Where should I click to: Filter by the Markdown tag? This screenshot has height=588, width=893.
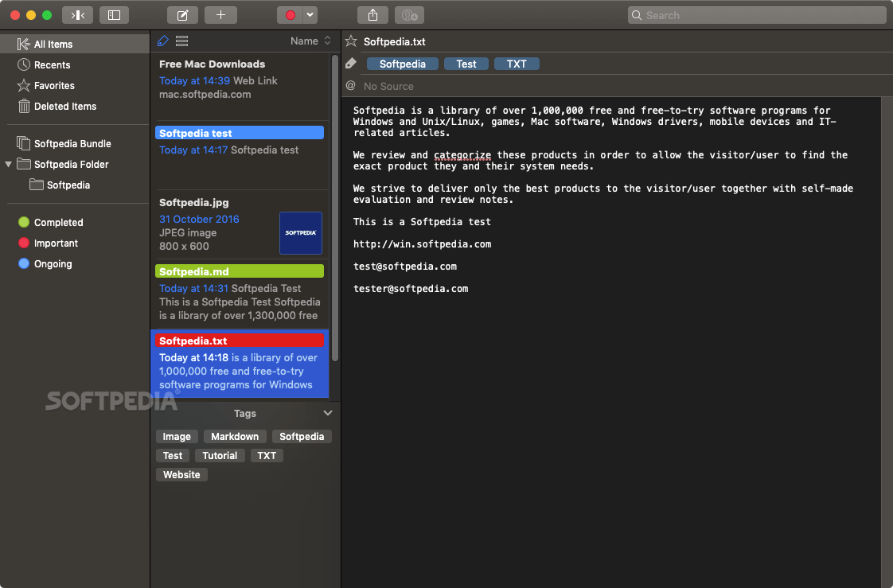235,437
